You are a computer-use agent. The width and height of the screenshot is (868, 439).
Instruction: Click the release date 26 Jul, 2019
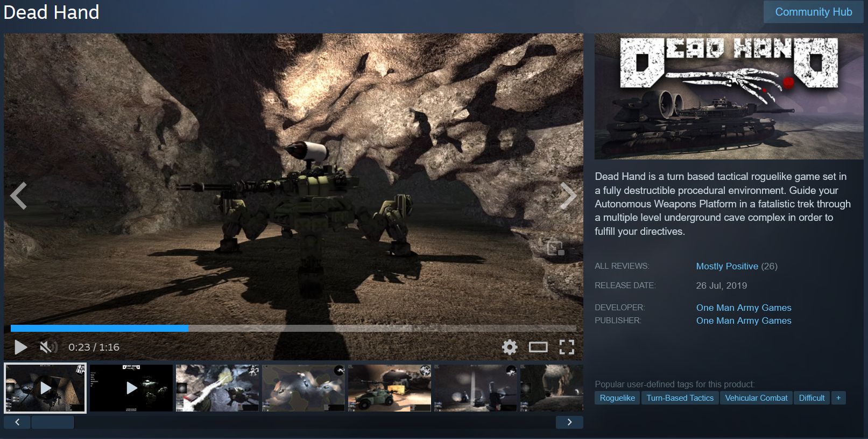point(721,285)
